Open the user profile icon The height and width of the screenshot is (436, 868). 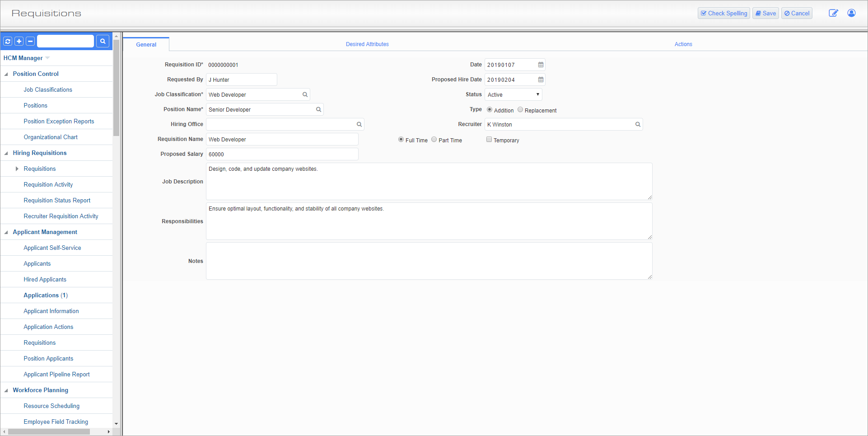pos(851,13)
